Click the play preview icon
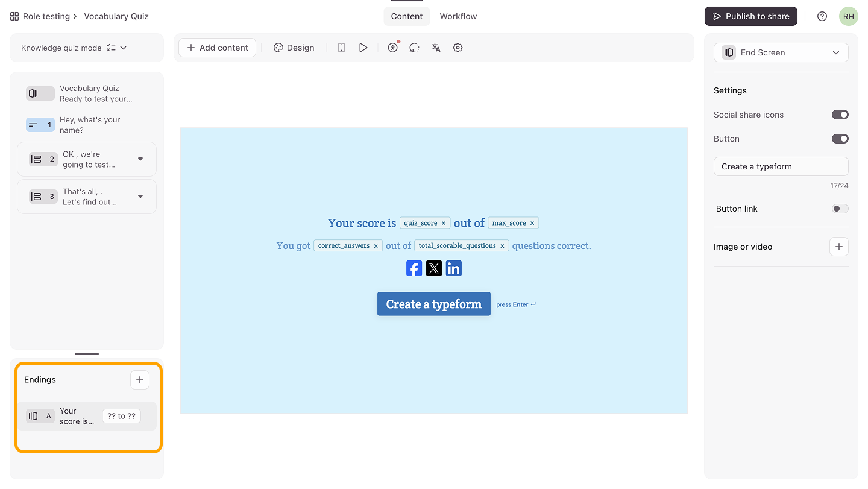Image resolution: width=868 pixels, height=489 pixels. pos(363,48)
